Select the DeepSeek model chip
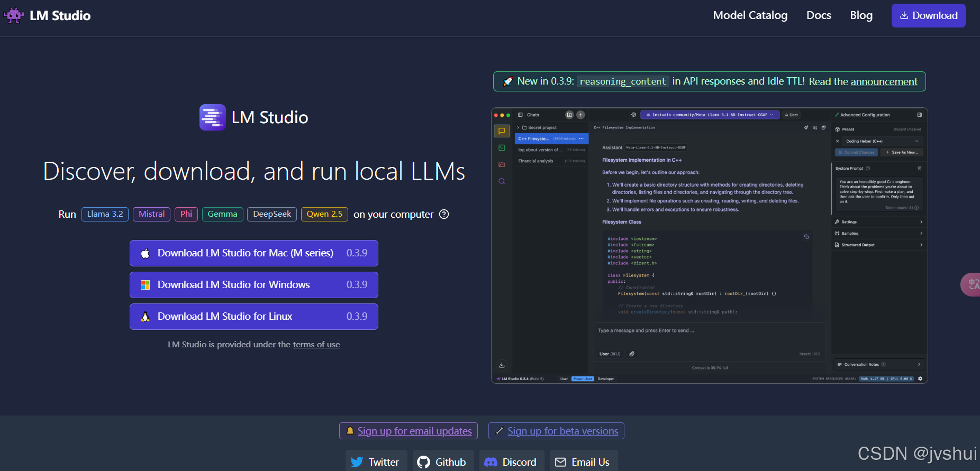Screen dimensions: 980x471 tap(272, 214)
